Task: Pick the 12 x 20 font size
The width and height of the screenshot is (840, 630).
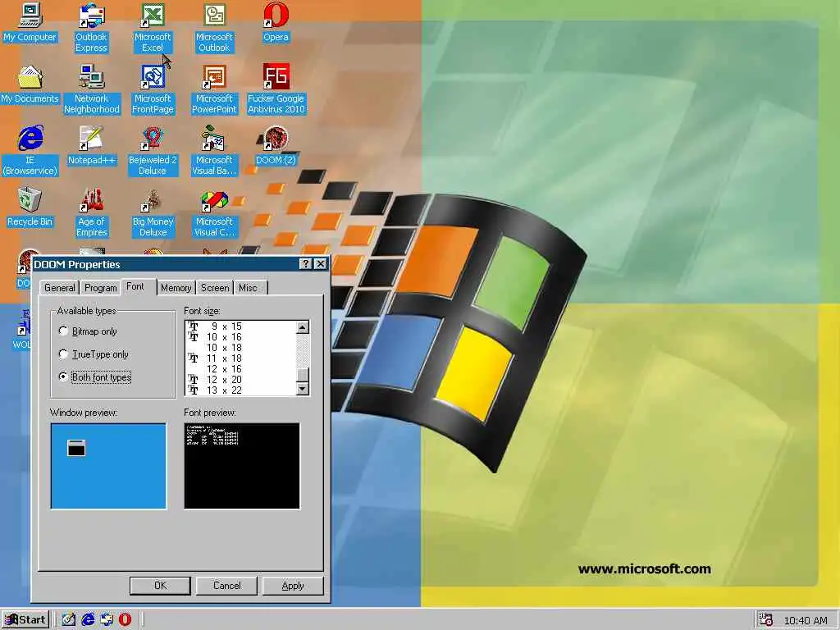Action: tap(240, 380)
